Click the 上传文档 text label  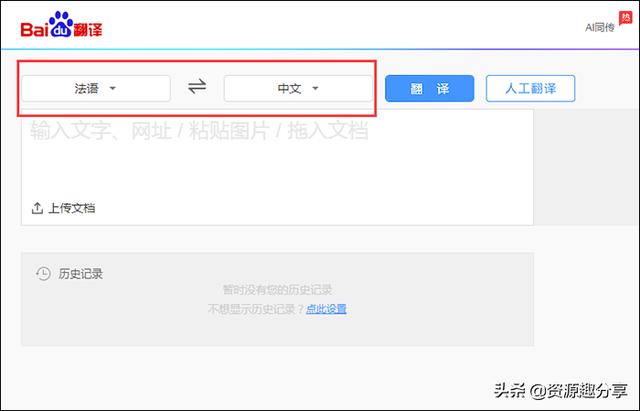tap(72, 208)
